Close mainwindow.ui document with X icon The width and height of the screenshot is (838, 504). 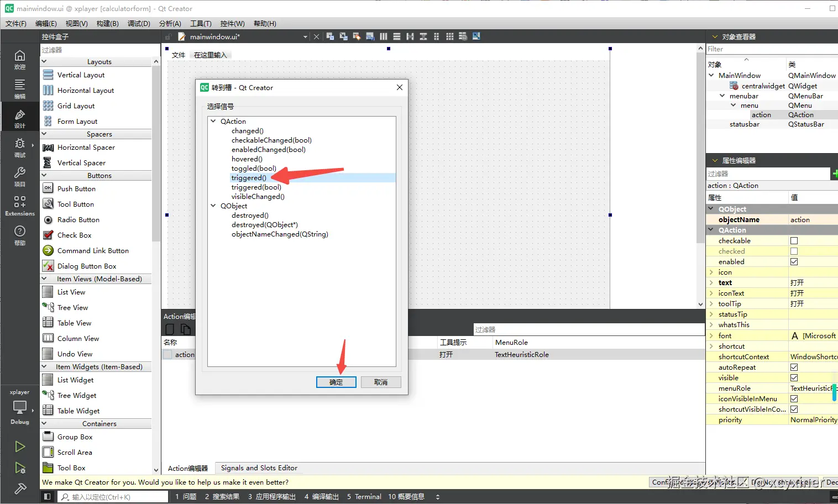tap(316, 37)
